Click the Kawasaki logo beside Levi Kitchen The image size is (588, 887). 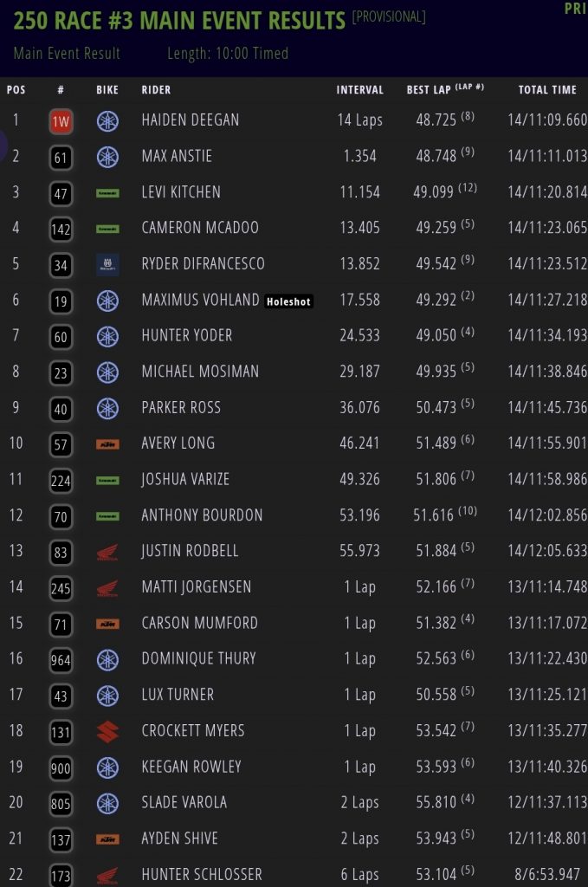(x=107, y=192)
